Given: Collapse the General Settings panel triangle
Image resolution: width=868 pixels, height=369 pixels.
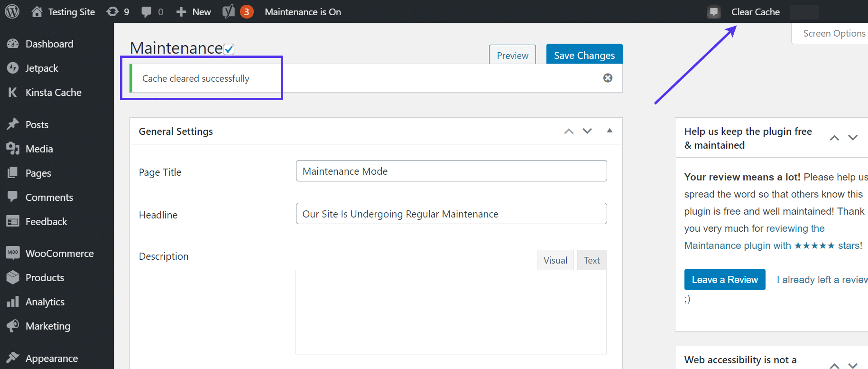Looking at the screenshot, I should (x=609, y=131).
